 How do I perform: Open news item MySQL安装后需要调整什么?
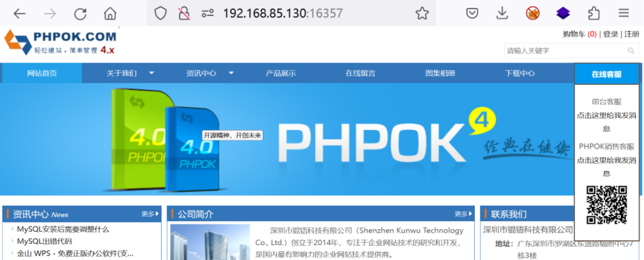tap(63, 229)
